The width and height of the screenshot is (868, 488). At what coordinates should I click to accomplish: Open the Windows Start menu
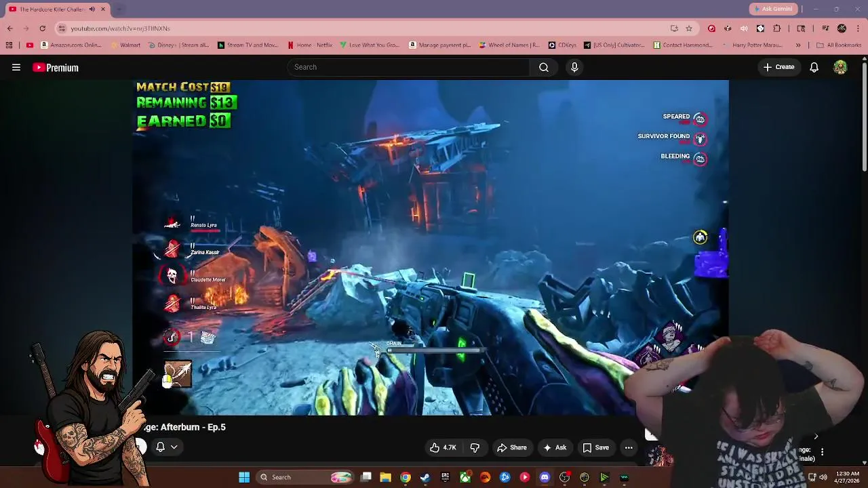pos(244,477)
